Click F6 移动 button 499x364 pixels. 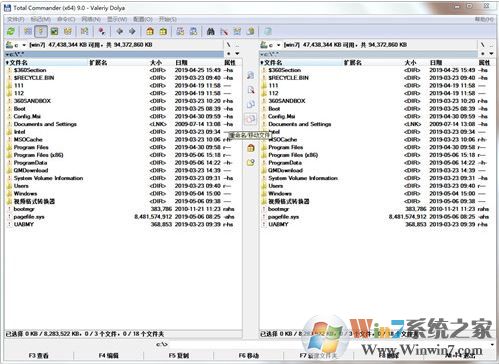[x=249, y=356]
